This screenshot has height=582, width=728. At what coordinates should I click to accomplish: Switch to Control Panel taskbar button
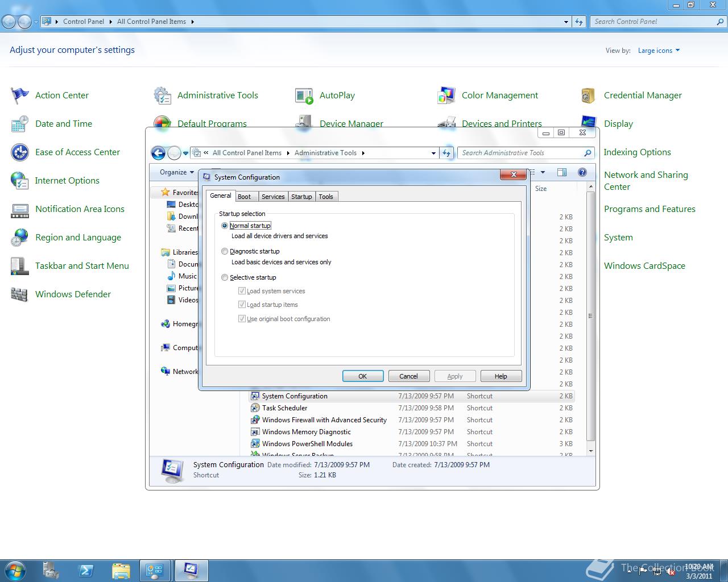(x=155, y=570)
